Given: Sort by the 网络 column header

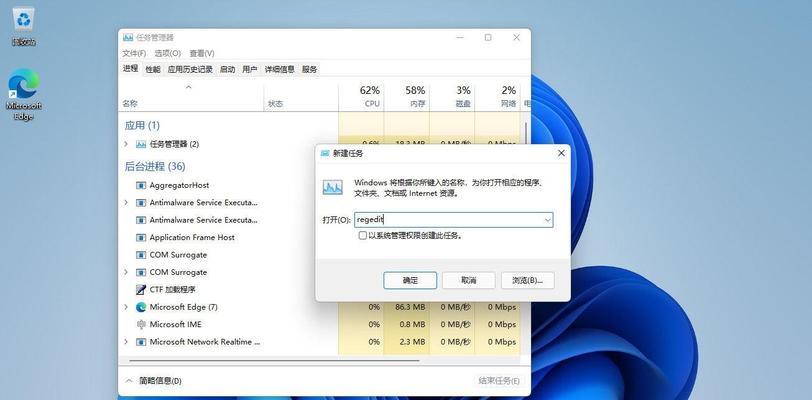Looking at the screenshot, I should pos(498,96).
